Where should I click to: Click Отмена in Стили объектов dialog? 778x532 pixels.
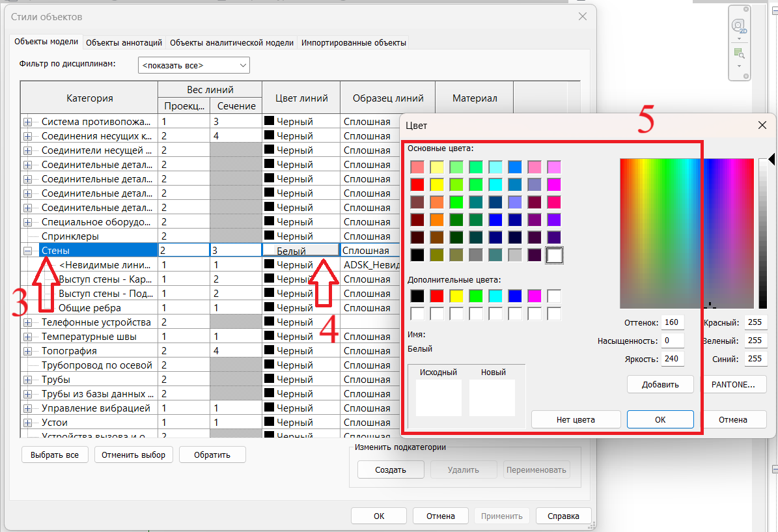[441, 516]
